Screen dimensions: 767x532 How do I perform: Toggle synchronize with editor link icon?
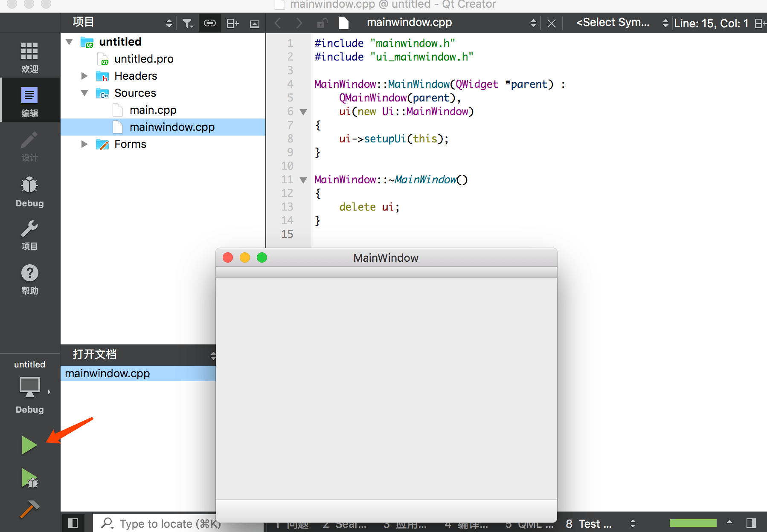pyautogui.click(x=209, y=23)
